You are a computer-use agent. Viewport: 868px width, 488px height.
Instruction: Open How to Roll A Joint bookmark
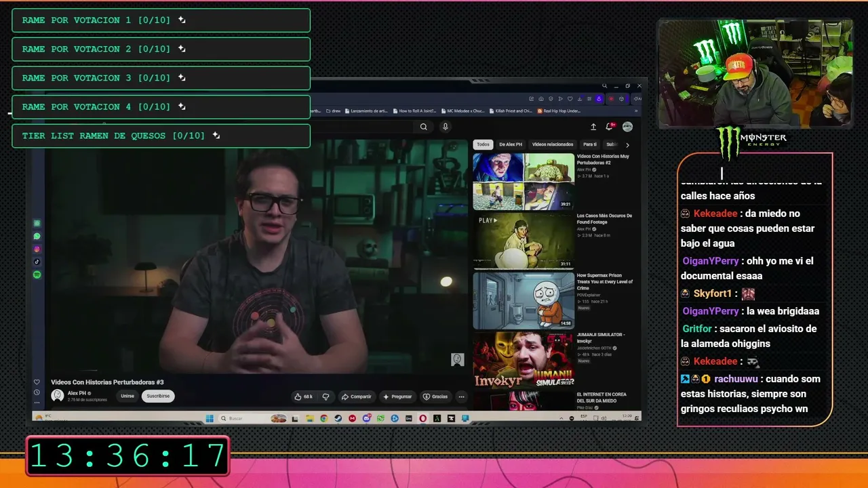pos(414,110)
